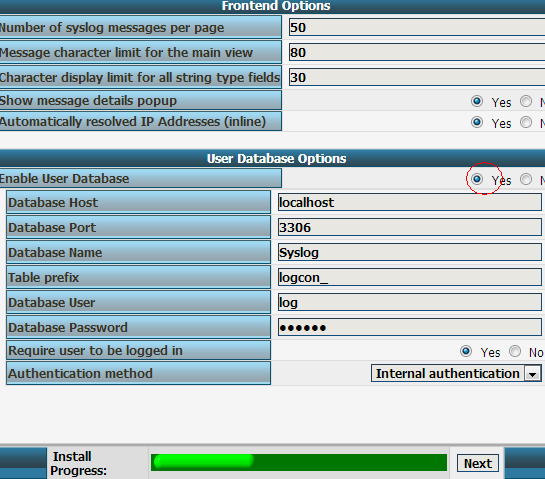Choose No for Show message details popup
The height and width of the screenshot is (479, 545).
click(526, 102)
